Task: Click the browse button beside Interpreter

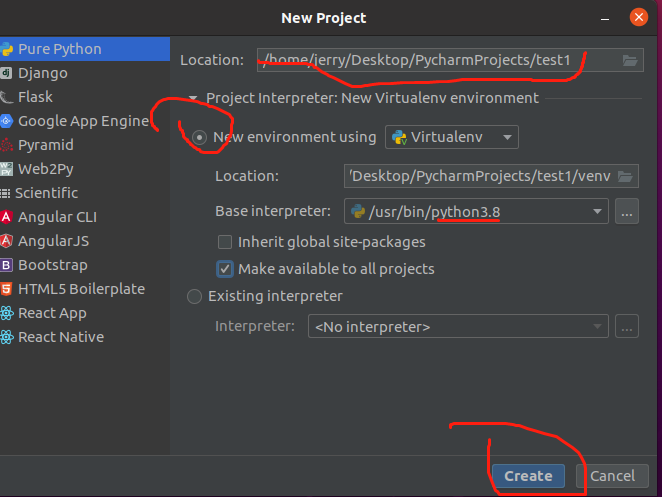Action: (627, 326)
